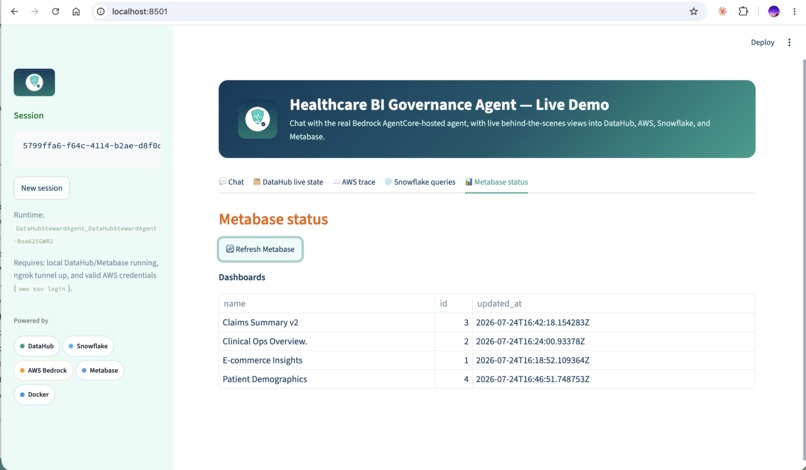
Task: Click the Dashboards label
Action: tap(242, 277)
